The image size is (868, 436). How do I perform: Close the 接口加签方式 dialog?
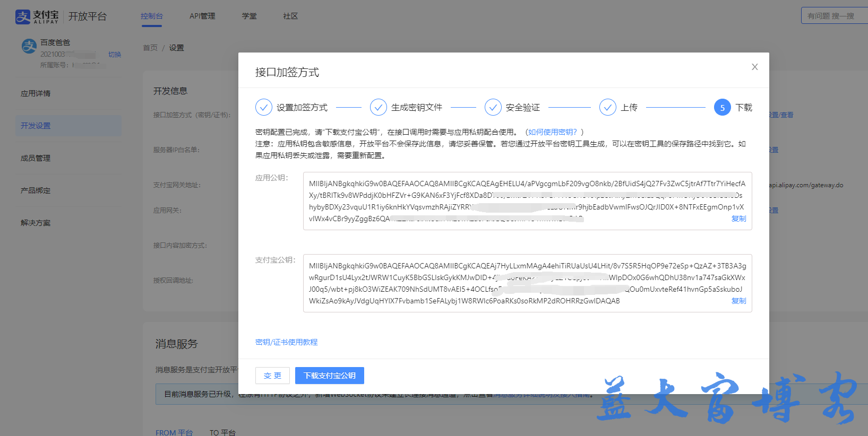(754, 67)
